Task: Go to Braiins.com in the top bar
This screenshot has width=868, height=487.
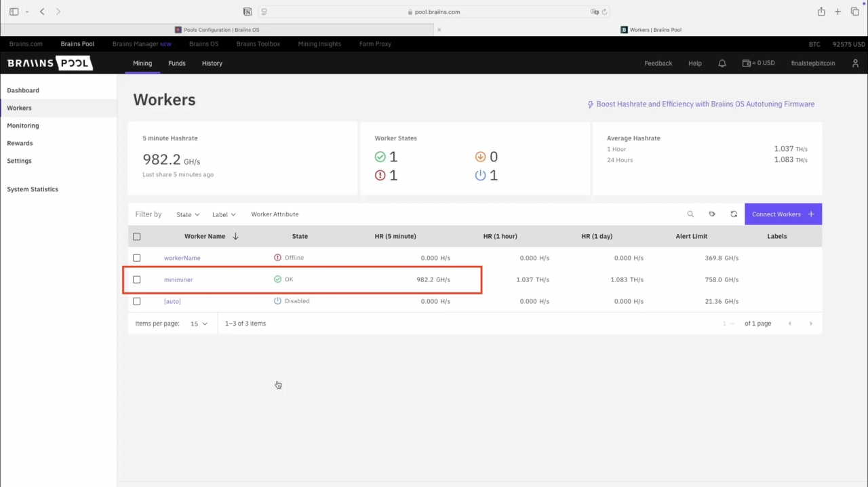Action: coord(26,44)
